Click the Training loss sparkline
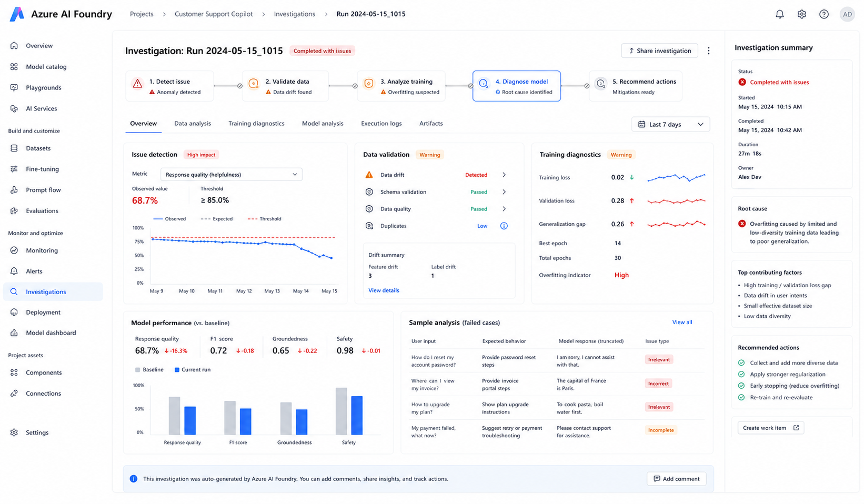Screen dimensions: 864x504 click(676, 177)
